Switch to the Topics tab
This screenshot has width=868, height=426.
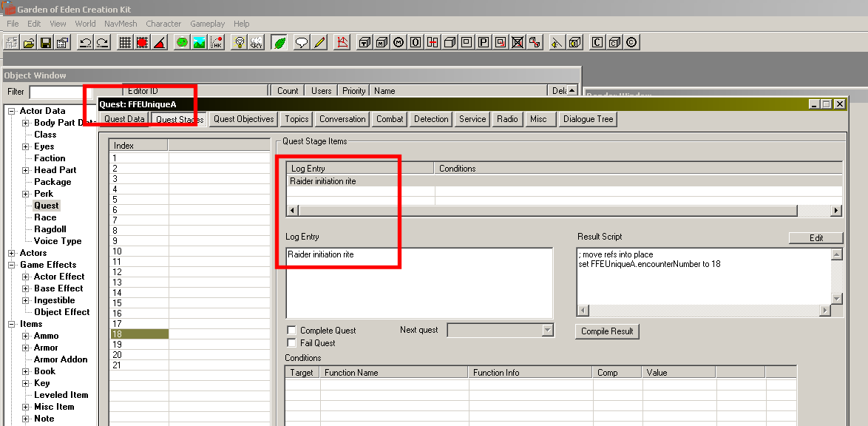pos(296,119)
